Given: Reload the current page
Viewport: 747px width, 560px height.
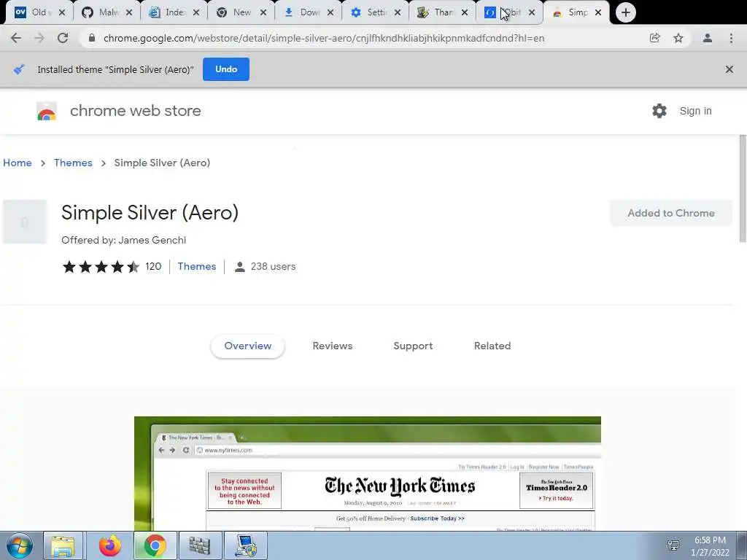Looking at the screenshot, I should click(x=63, y=38).
